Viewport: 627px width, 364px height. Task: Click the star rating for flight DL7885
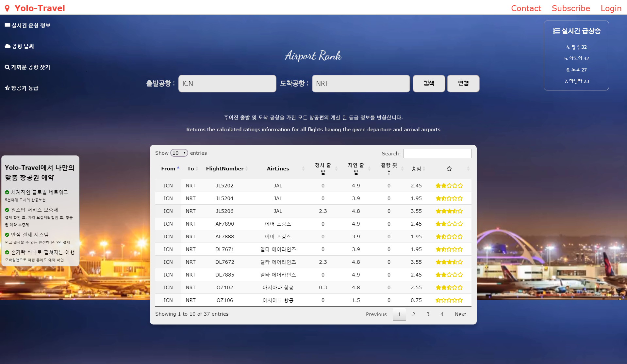[x=449, y=275]
